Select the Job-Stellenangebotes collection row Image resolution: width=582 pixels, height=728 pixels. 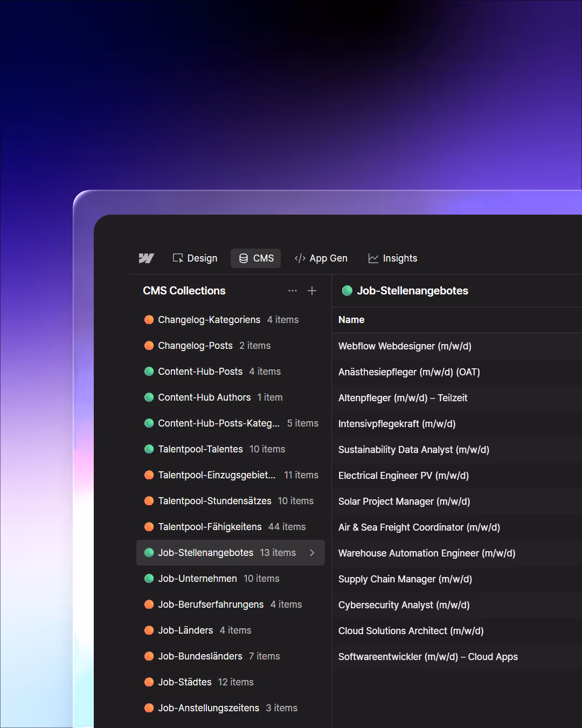(x=231, y=553)
